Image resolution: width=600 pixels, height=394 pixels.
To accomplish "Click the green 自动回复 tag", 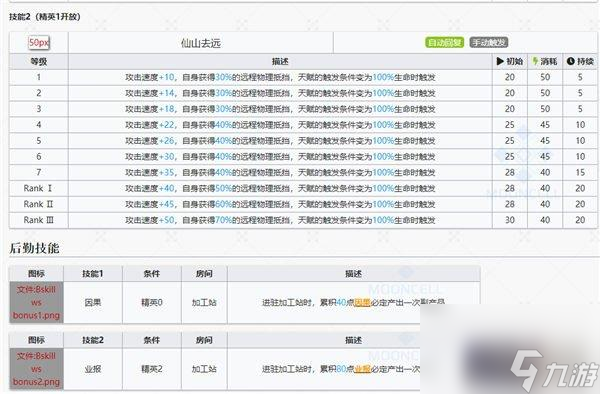I will coord(445,42).
